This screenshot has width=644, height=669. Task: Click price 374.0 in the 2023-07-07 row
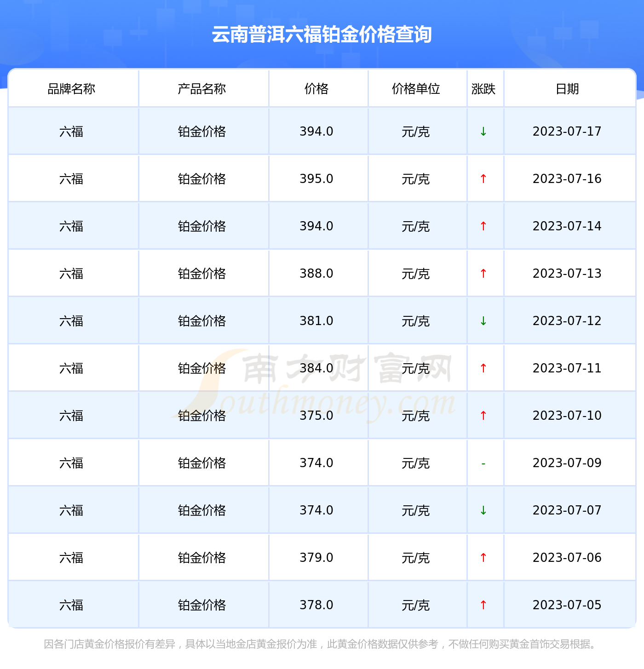(316, 510)
